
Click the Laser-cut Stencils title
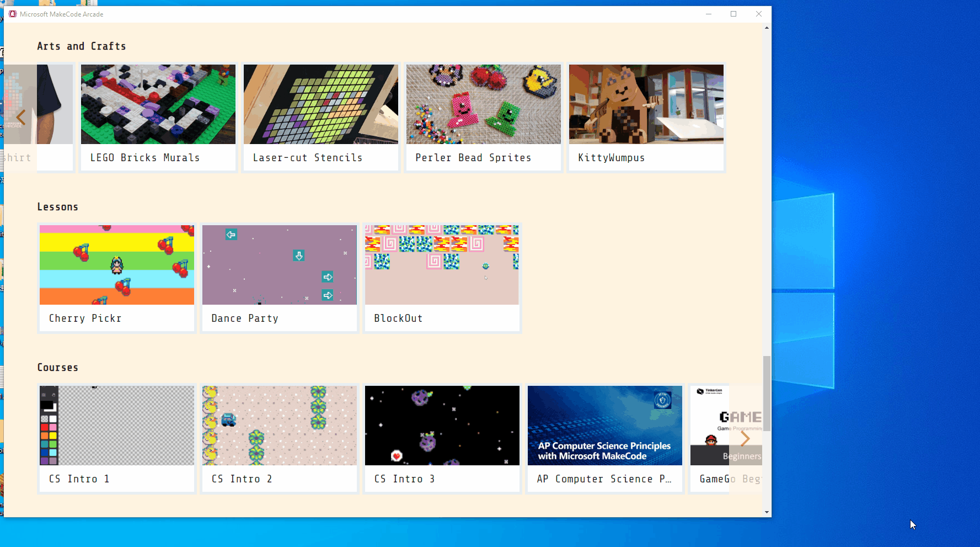308,158
